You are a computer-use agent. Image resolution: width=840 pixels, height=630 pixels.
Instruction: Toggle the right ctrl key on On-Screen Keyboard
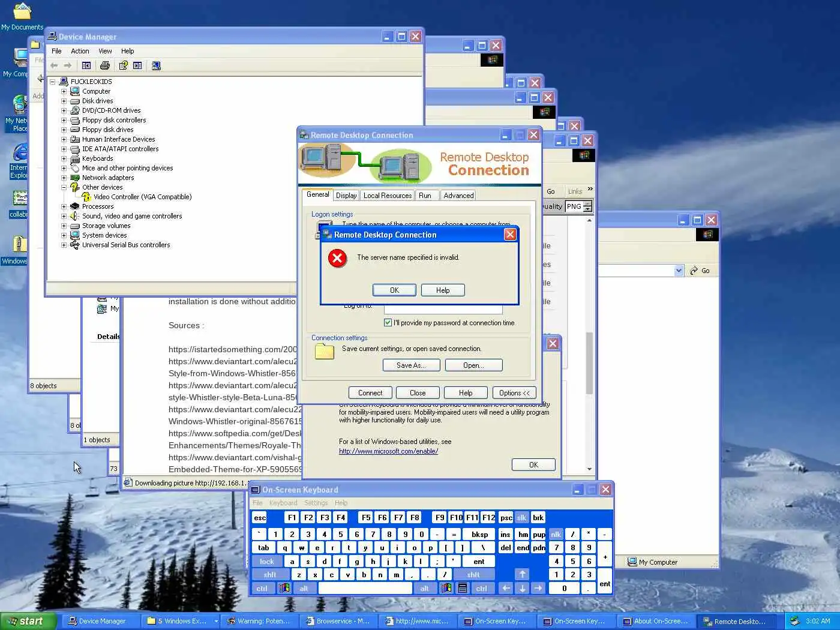pos(482,589)
